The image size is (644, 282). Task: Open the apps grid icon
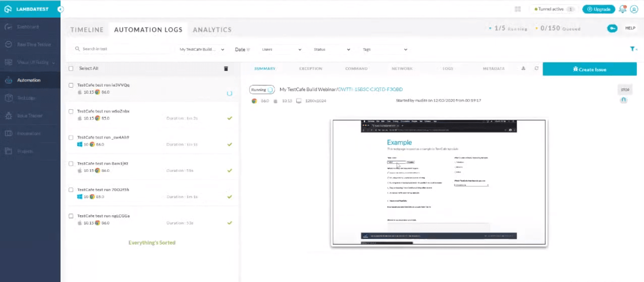tap(518, 9)
